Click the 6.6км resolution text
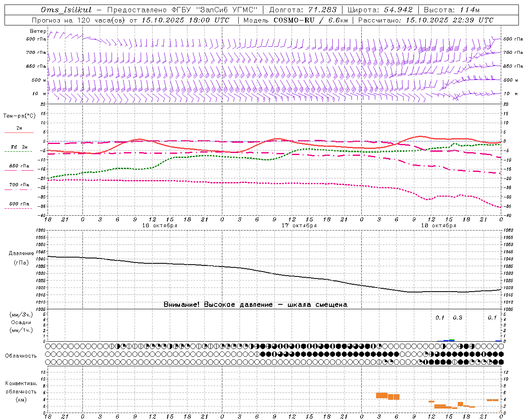The width and height of the screenshot is (525, 420). [338, 20]
